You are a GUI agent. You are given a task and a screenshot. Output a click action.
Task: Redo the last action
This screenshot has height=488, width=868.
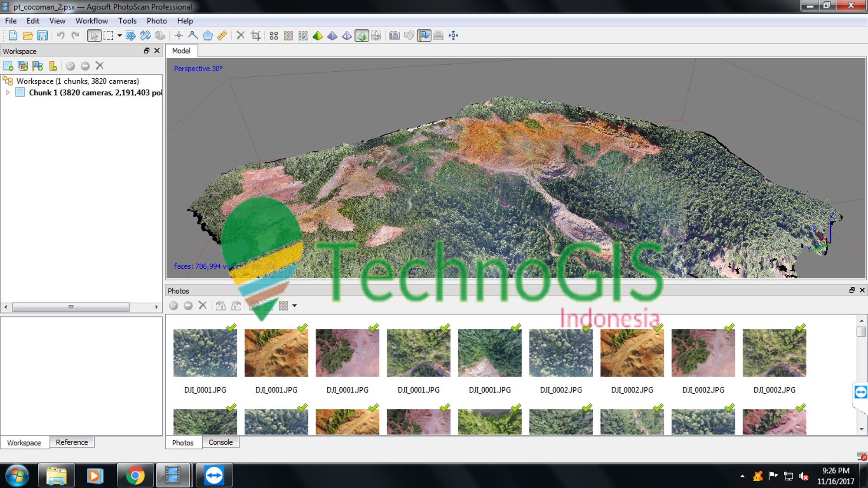tap(76, 36)
